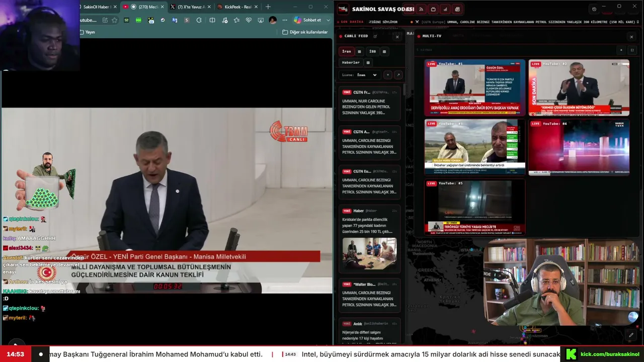Select the İran feed tab

347,51
